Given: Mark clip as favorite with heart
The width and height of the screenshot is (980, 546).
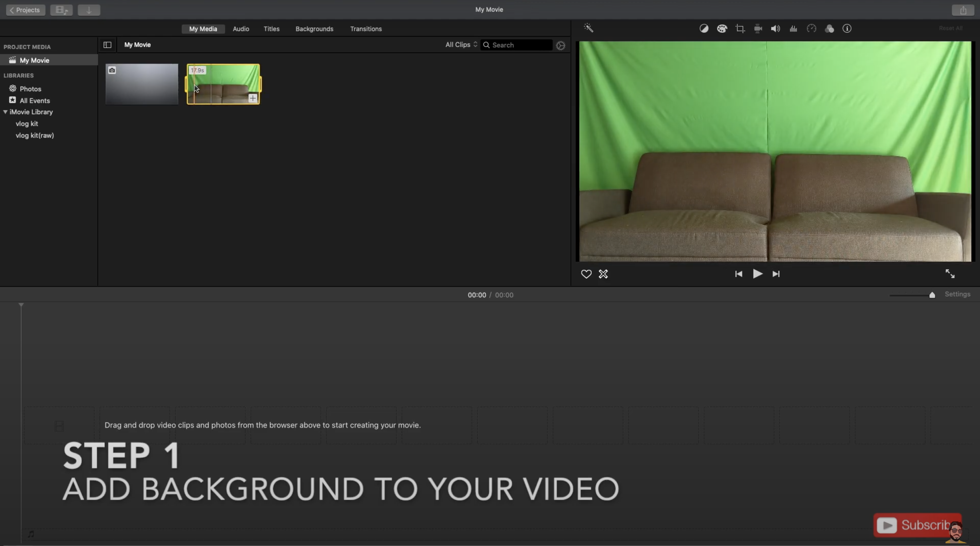Looking at the screenshot, I should (x=586, y=274).
